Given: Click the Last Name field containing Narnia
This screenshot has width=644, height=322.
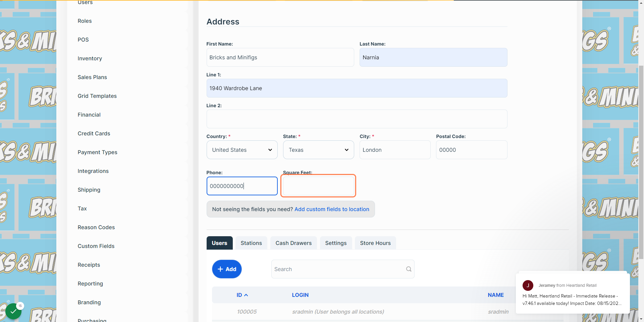Looking at the screenshot, I should coord(433,57).
